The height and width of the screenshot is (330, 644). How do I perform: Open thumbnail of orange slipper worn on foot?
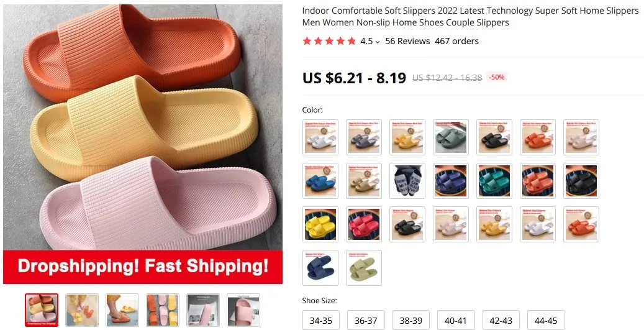pos(122,310)
